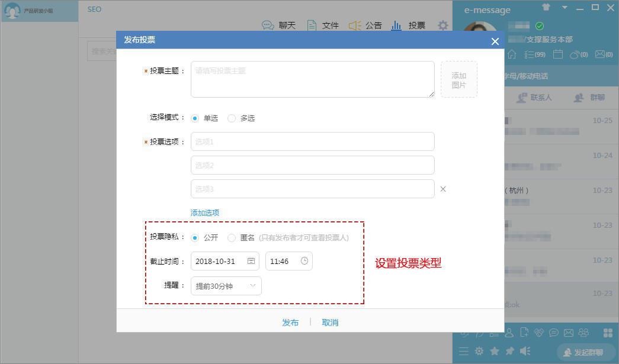This screenshot has width=619, height=364.
Task: Switch to the 群聊 tab
Action: [589, 98]
